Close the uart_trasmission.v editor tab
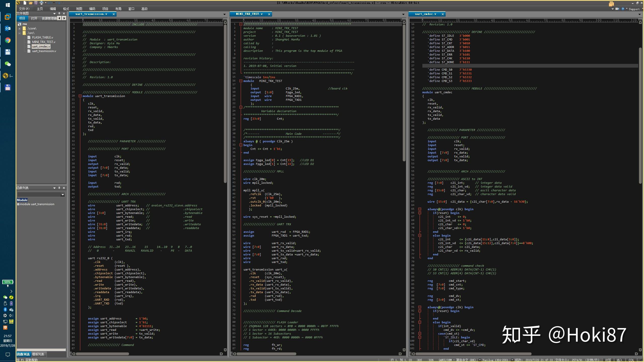 tap(114, 14)
